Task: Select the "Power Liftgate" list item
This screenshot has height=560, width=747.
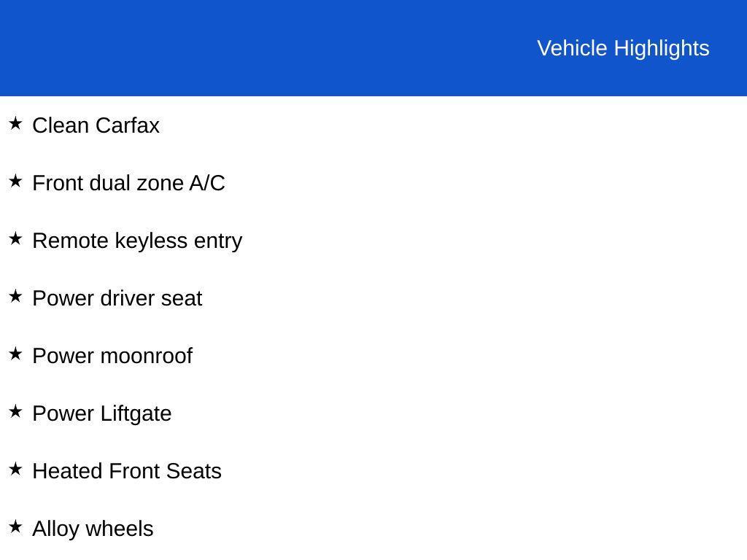Action: click(102, 413)
